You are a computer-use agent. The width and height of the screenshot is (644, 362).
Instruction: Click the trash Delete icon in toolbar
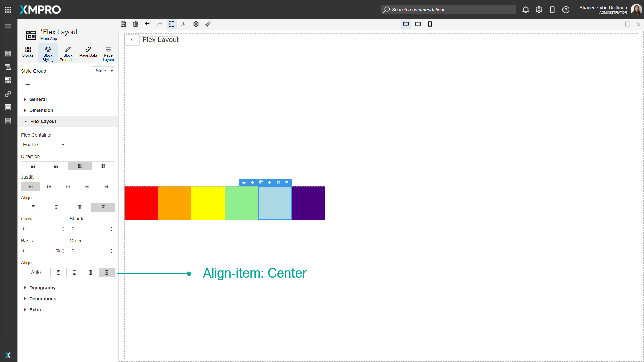pos(136,24)
